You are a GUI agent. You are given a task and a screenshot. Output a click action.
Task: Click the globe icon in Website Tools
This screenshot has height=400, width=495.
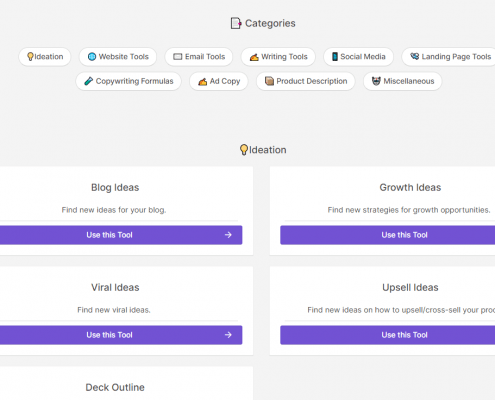click(x=92, y=57)
